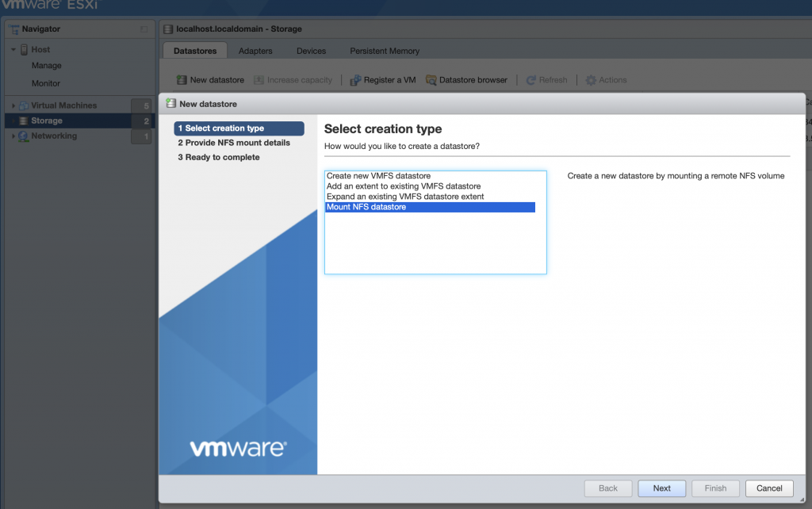This screenshot has height=509, width=812.
Task: Choose Expand an existing VMFS datastore extent
Action: tap(404, 197)
